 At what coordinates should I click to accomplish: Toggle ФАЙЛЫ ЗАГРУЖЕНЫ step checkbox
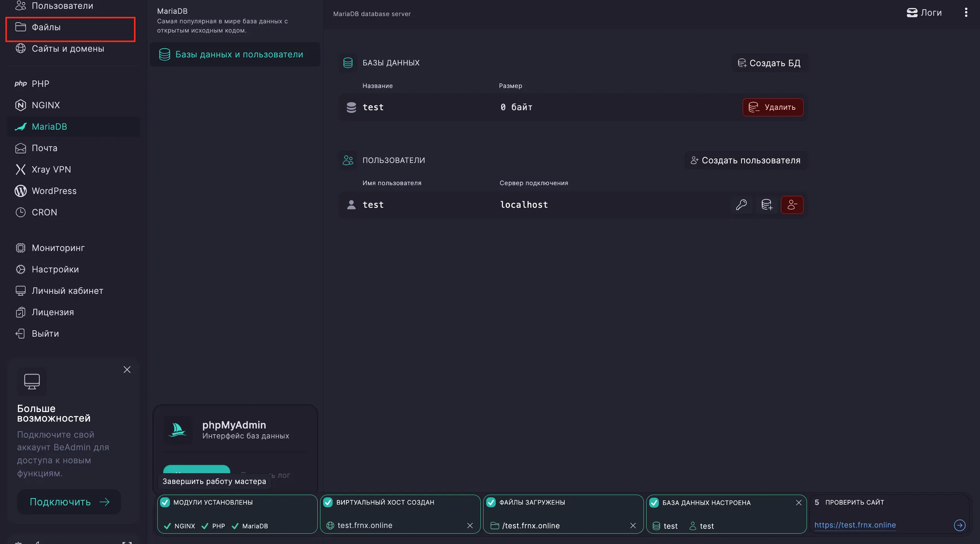[491, 502]
